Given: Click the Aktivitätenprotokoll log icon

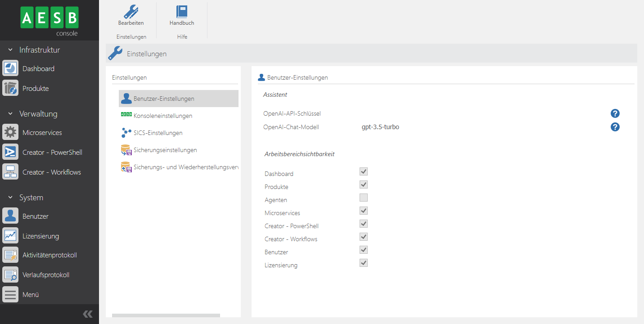Looking at the screenshot, I should (10, 254).
